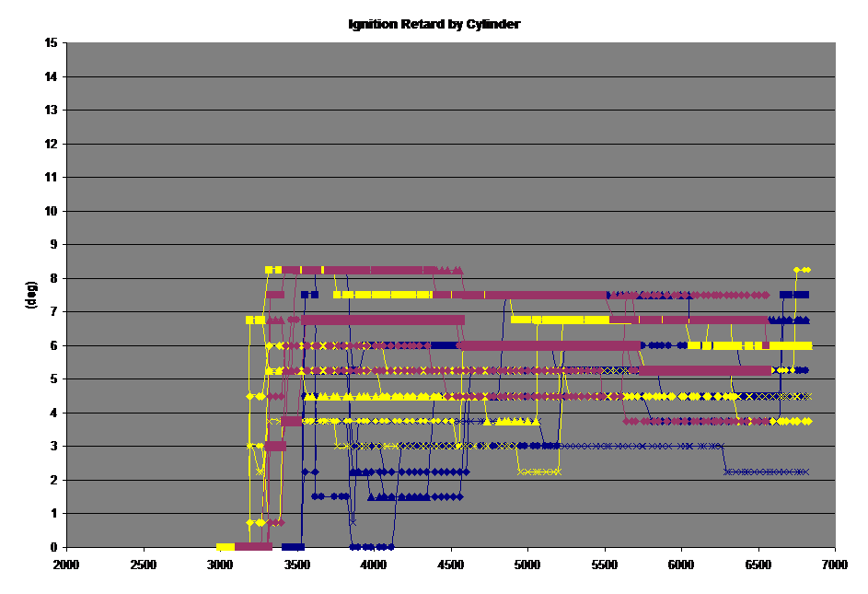This screenshot has height=594, width=868.
Task: Select the navy square markers at the far right
Action: pos(794,295)
